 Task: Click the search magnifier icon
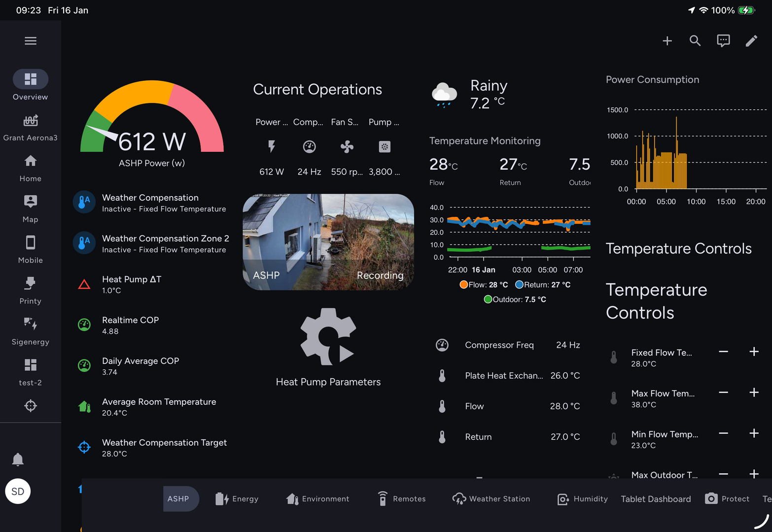(695, 41)
